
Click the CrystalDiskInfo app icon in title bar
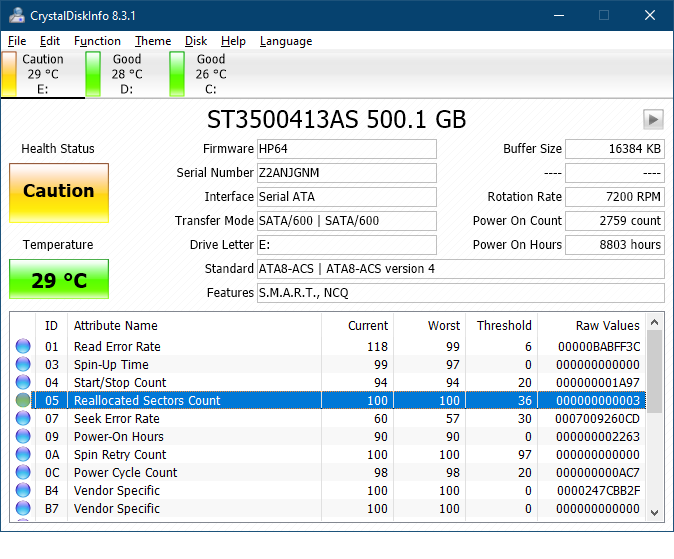(17, 15)
